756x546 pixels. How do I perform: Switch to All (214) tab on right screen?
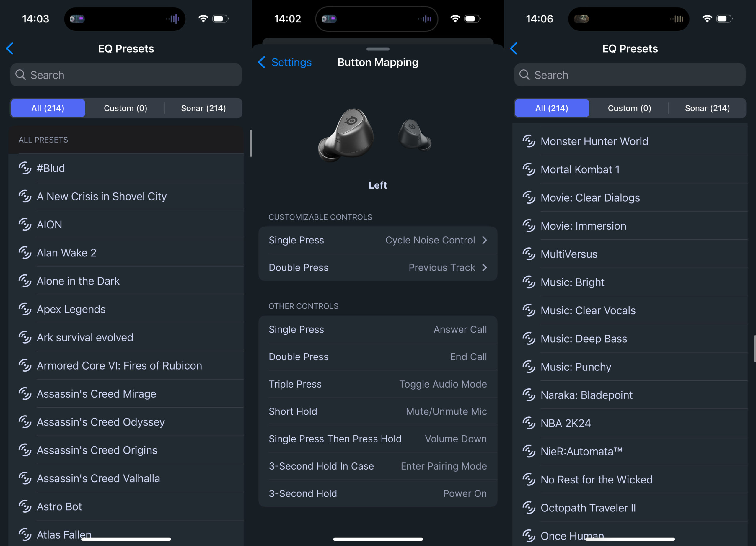(552, 108)
